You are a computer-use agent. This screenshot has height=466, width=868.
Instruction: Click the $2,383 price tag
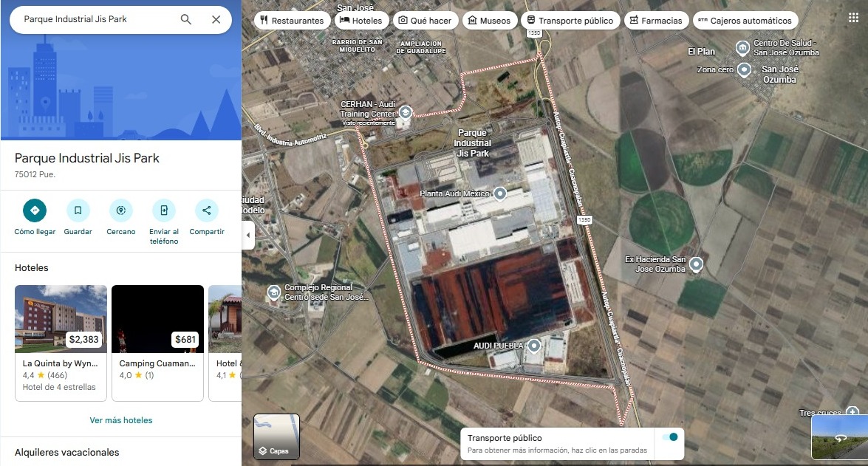click(83, 339)
